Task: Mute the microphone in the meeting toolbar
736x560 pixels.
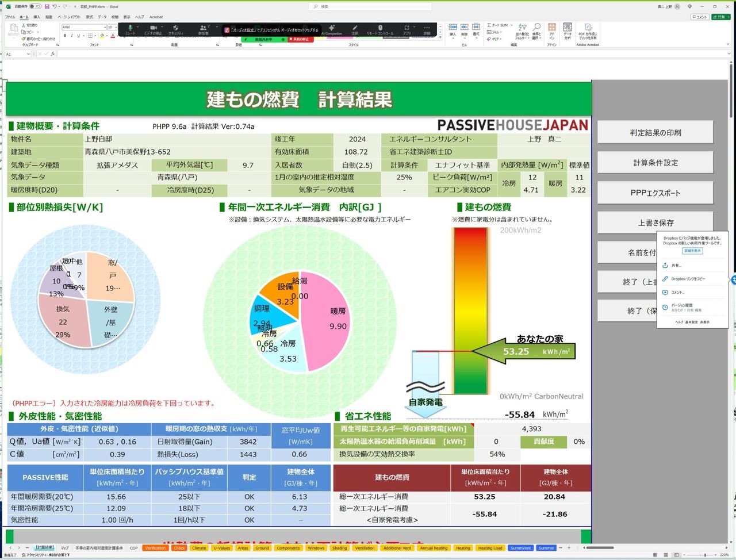Action: (x=131, y=29)
